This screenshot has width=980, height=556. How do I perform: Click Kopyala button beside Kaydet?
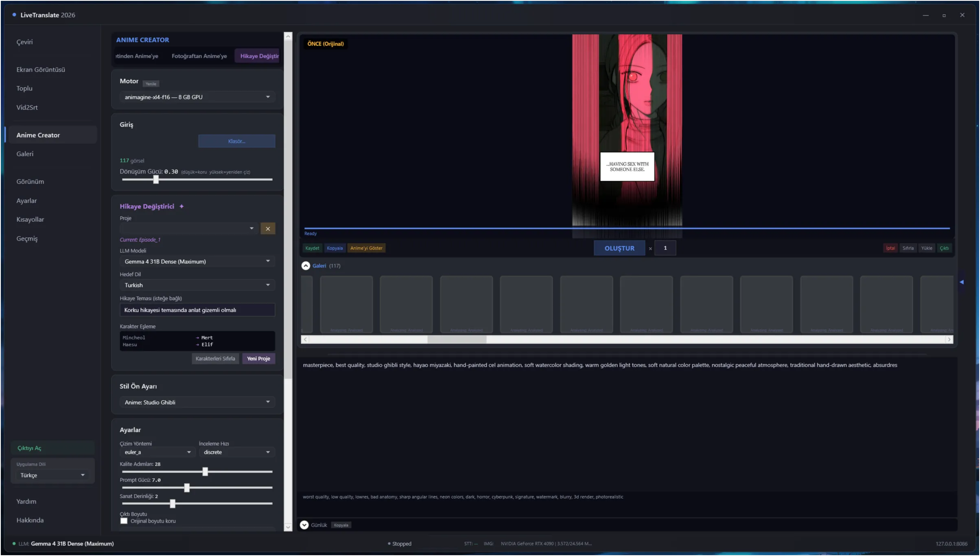click(x=335, y=248)
